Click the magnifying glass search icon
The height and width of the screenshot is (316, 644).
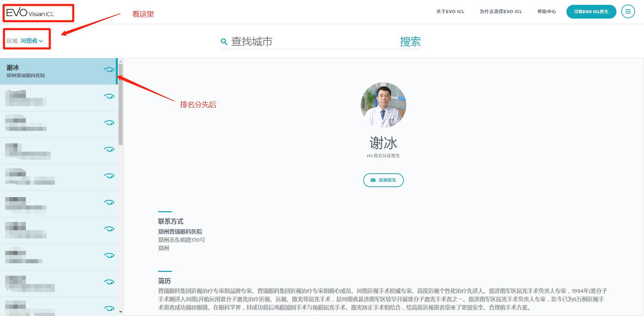[224, 42]
